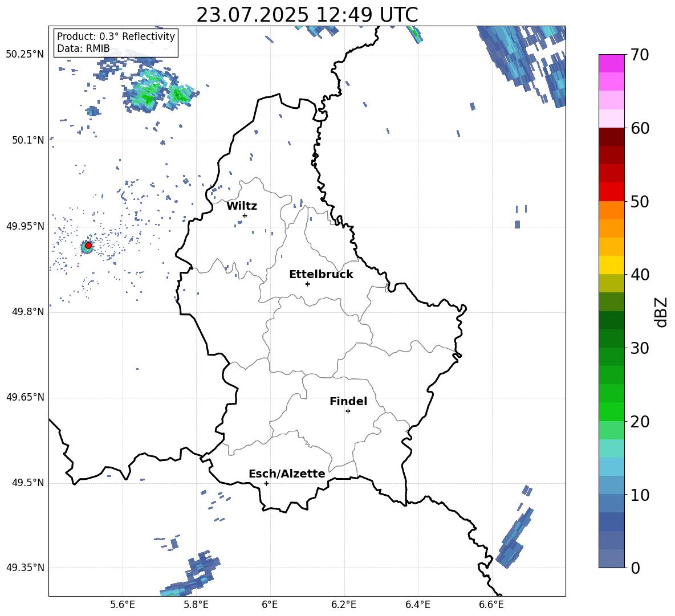Click the longitude label 5.6°E
The image size is (675, 616).
click(x=123, y=605)
